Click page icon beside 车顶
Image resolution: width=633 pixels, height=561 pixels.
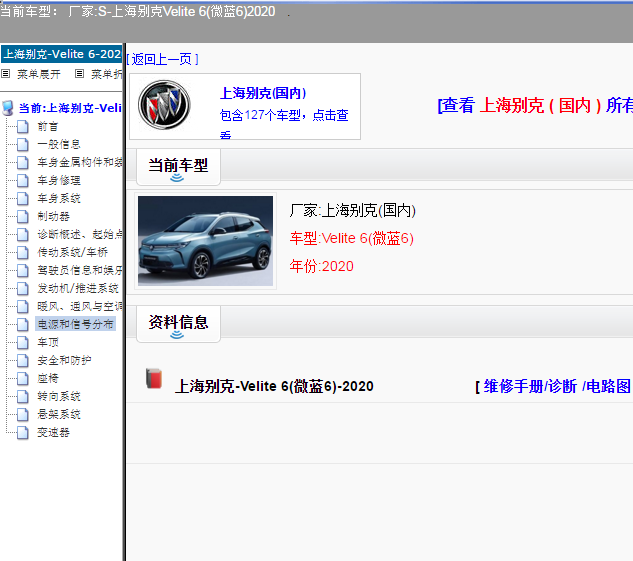[x=23, y=343]
